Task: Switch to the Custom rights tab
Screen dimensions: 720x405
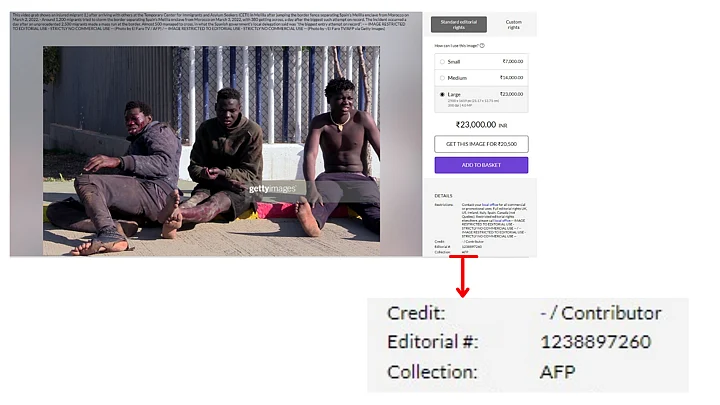Action: click(513, 24)
